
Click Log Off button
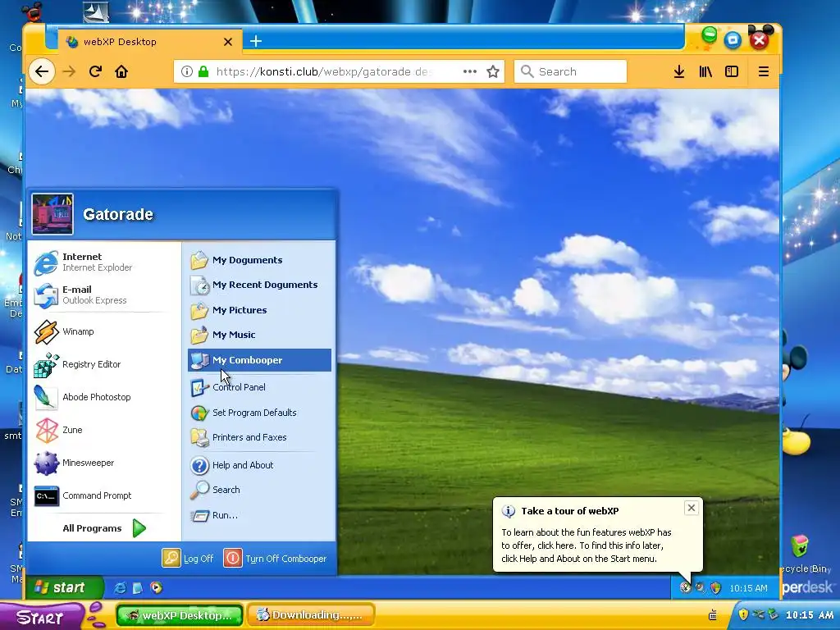coord(188,558)
